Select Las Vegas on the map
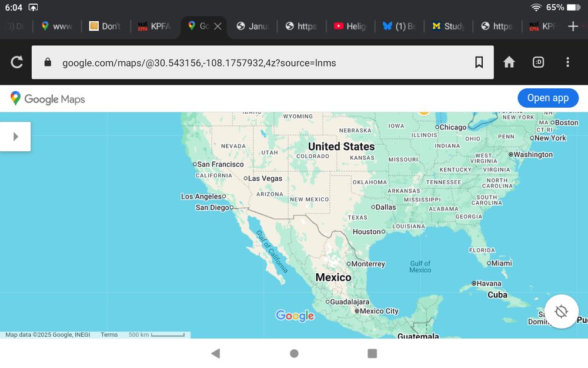The image size is (588, 368). tap(263, 178)
